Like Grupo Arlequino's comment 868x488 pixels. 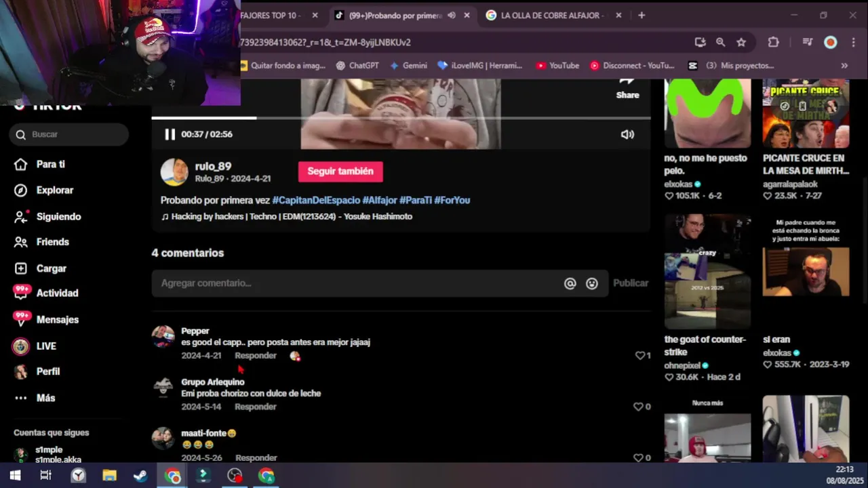(638, 407)
